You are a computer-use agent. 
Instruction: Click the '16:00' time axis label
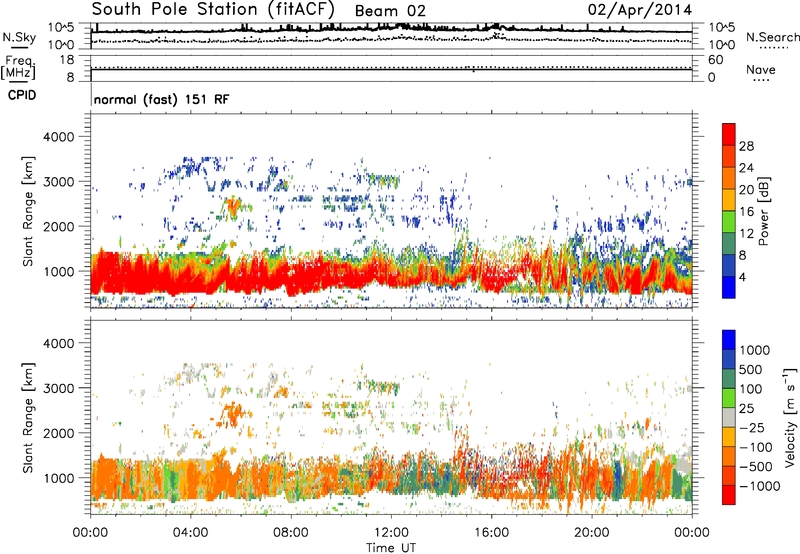[491, 533]
